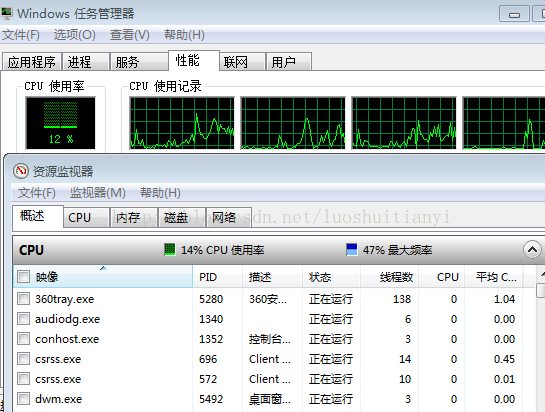Check the csrss.exe PID 572 checkbox

click(24, 379)
